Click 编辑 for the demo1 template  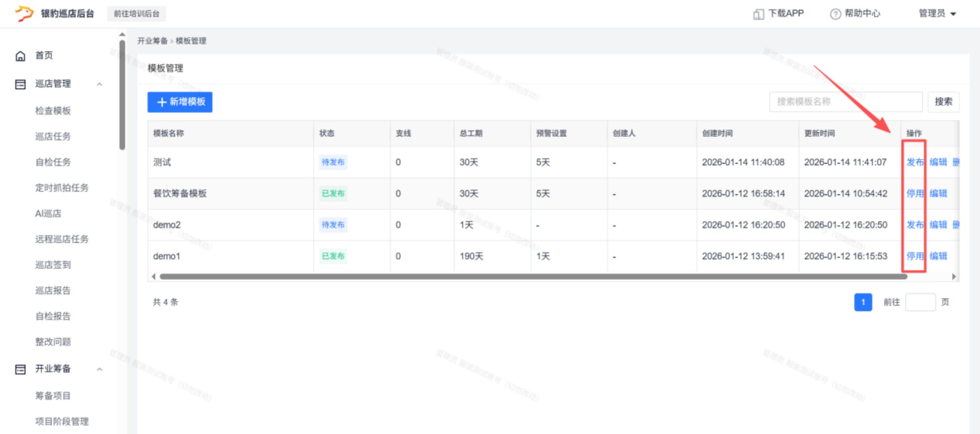(x=938, y=256)
